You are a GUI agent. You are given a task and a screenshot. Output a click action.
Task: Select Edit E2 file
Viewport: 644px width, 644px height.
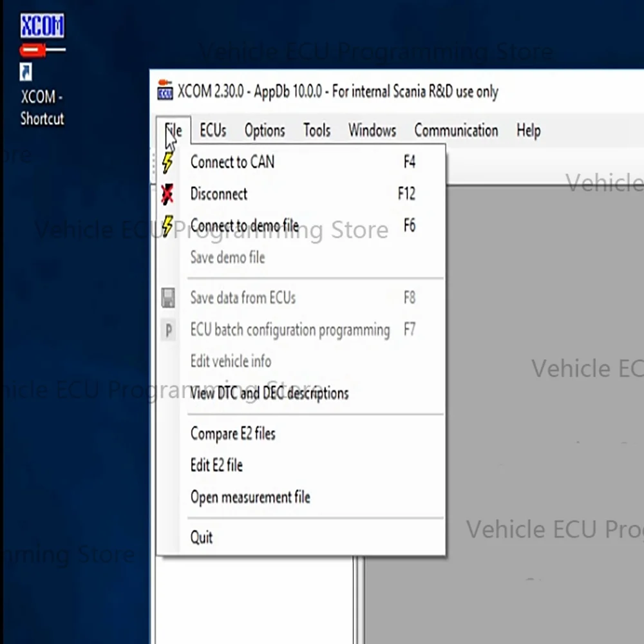[301, 466]
